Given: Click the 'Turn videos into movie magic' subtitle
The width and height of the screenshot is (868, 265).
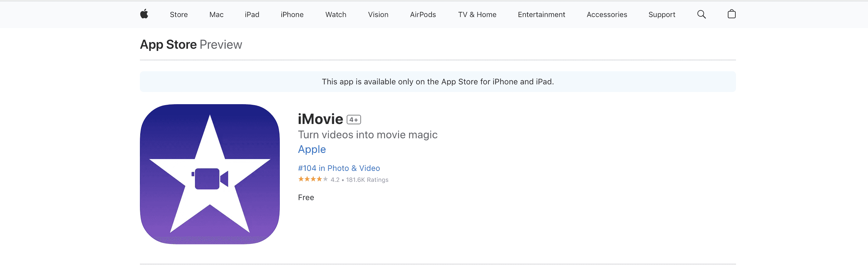Looking at the screenshot, I should 368,135.
